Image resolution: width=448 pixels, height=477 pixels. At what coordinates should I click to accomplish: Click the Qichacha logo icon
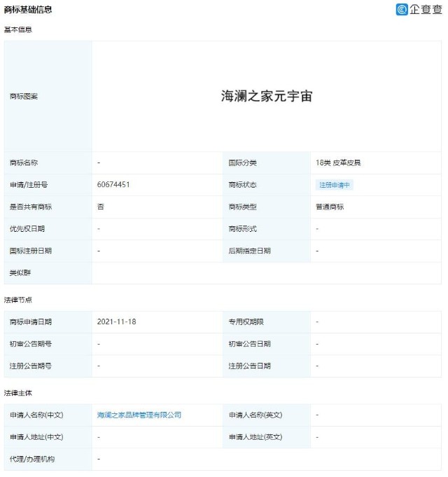[402, 9]
